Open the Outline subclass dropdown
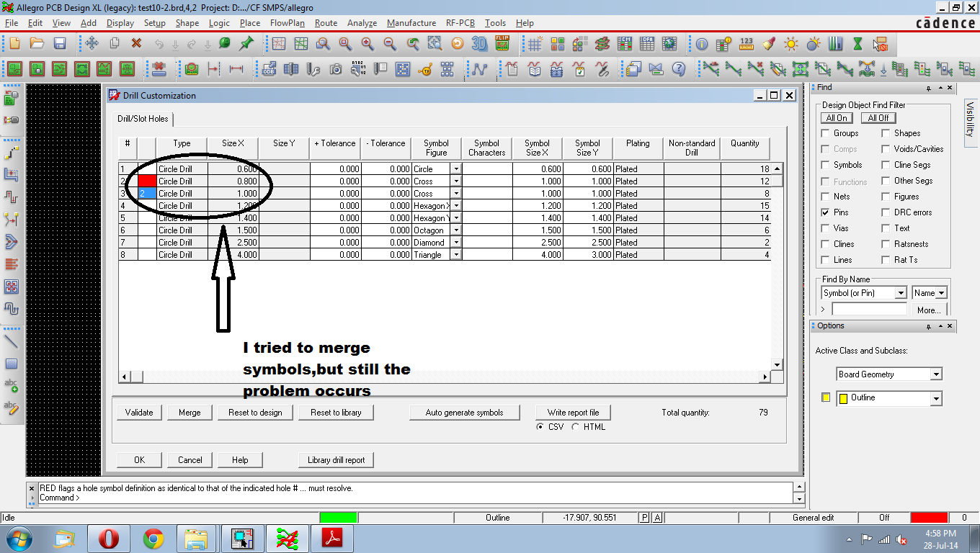Image resolution: width=980 pixels, height=553 pixels. tap(936, 398)
